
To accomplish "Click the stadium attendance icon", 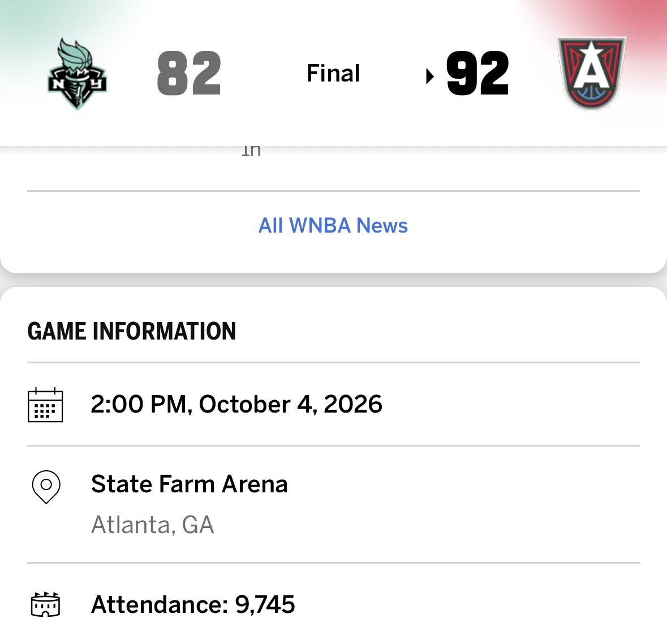I will [x=45, y=604].
